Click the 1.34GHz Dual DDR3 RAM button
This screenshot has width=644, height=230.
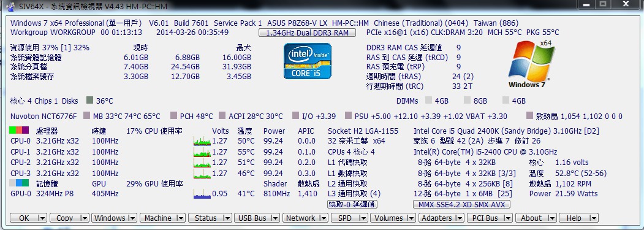click(307, 33)
